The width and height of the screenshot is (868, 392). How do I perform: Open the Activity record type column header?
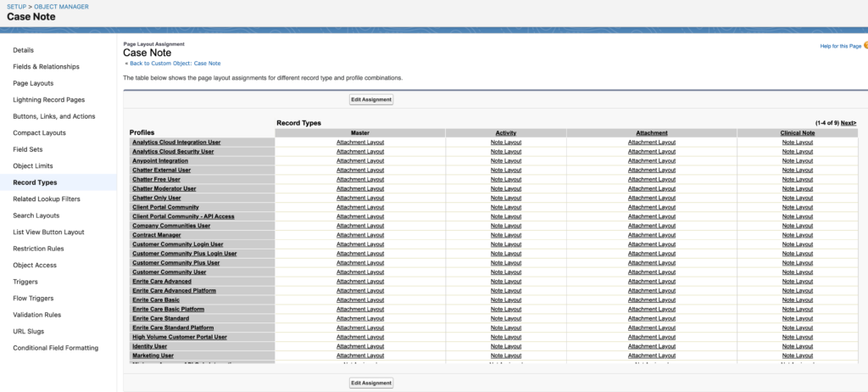(x=506, y=133)
